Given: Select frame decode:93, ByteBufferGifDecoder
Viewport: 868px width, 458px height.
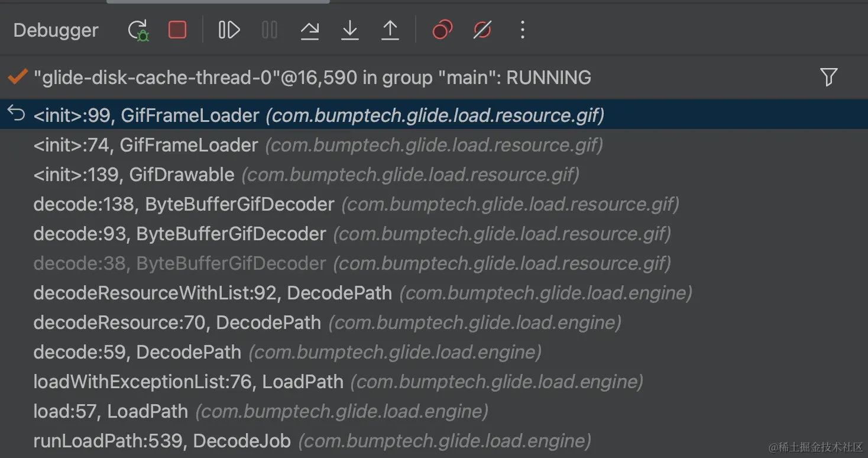Looking at the screenshot, I should click(x=434, y=233).
